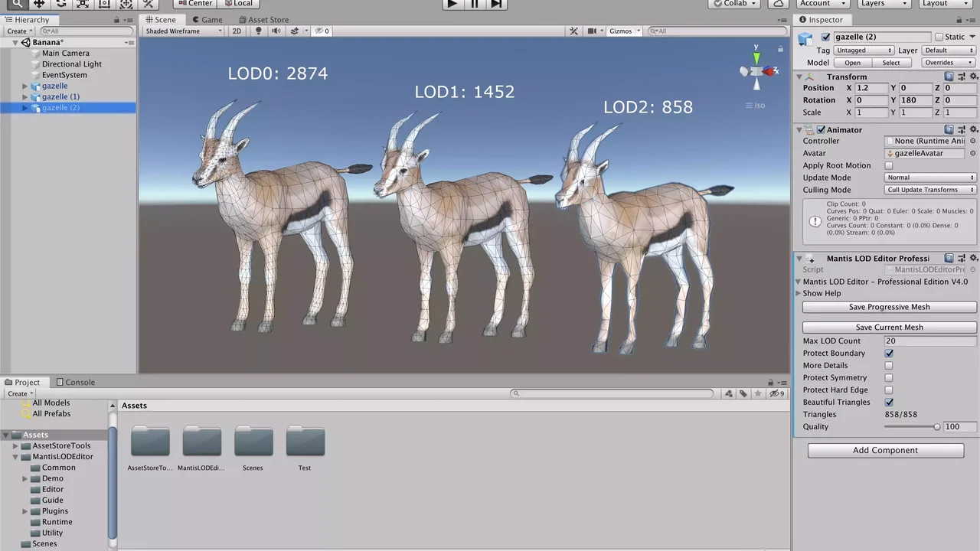Enable Apply Root Motion checkbox
This screenshot has height=551, width=980.
[x=889, y=165]
